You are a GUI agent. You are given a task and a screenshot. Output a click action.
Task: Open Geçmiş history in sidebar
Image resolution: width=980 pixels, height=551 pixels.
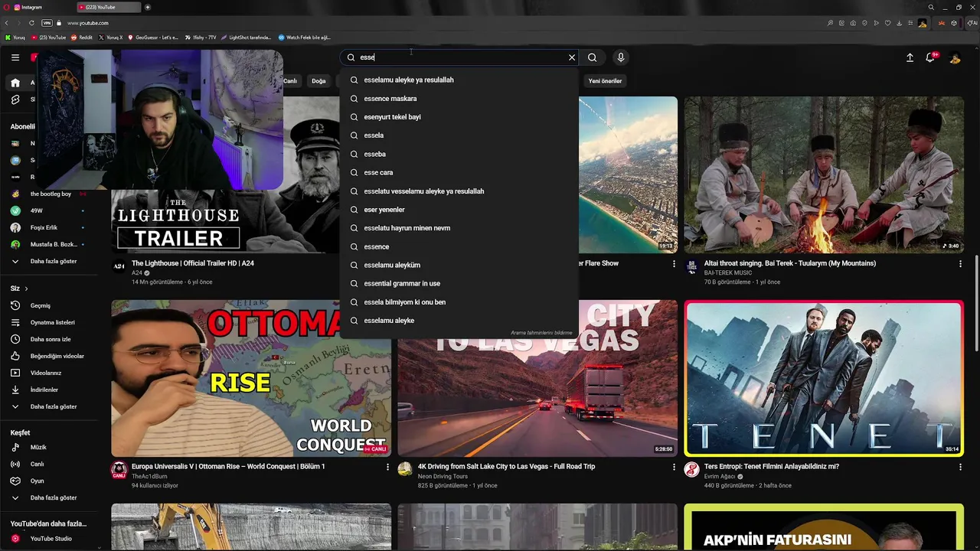point(52,305)
